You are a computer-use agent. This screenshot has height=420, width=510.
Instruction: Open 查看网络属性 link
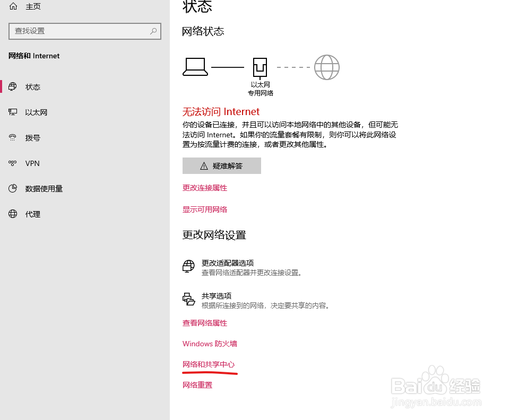pyautogui.click(x=205, y=323)
